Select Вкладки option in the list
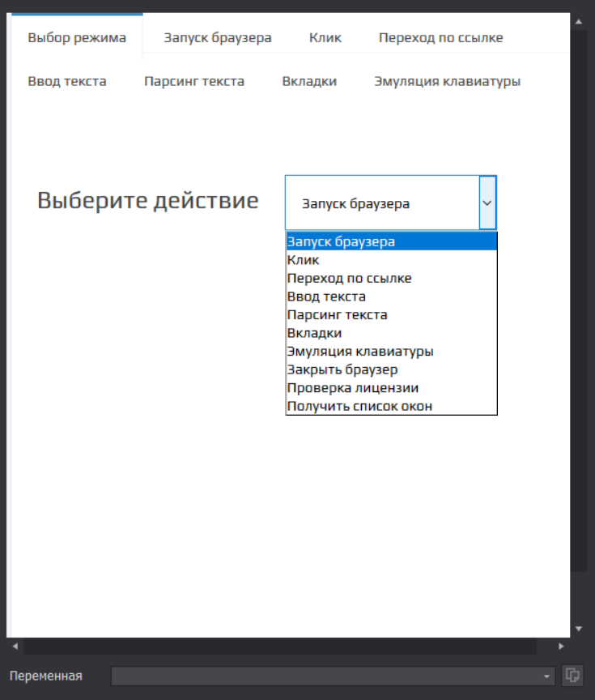The height and width of the screenshot is (700, 595). tap(391, 333)
